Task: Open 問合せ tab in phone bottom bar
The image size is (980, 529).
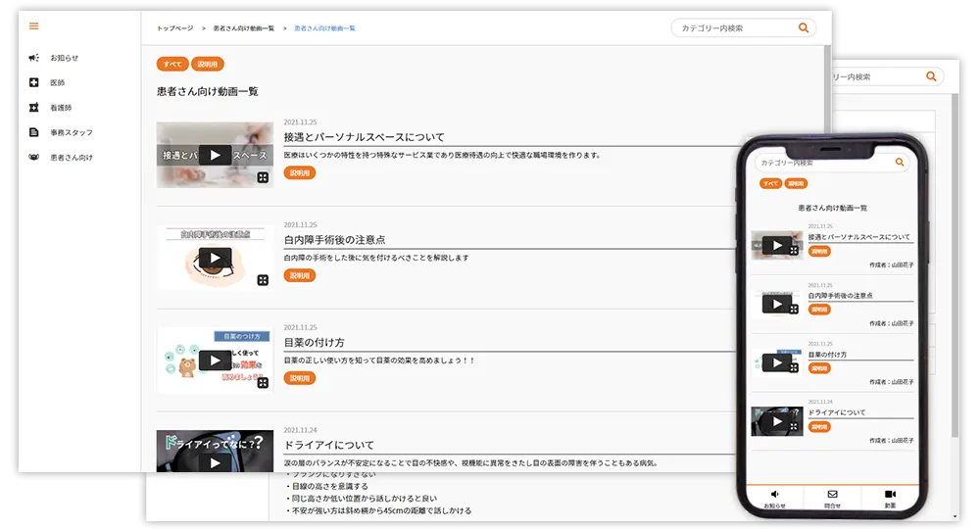Action: coord(832,499)
